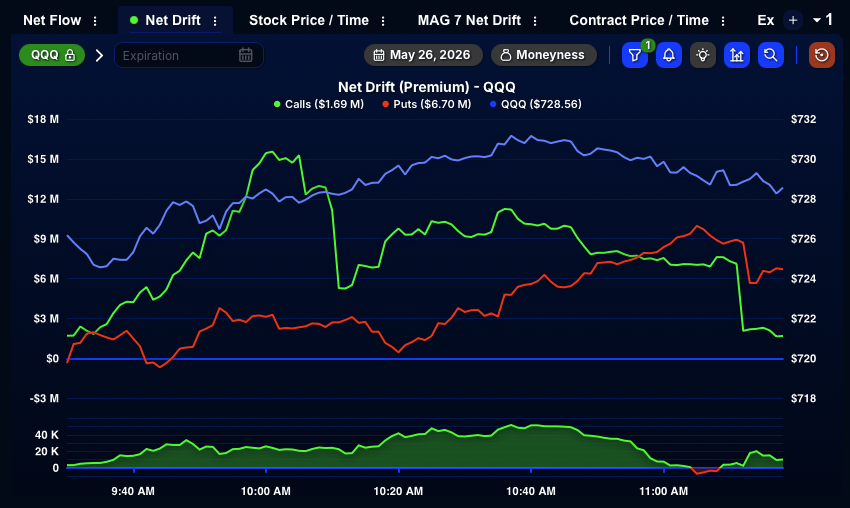Click the $720 right axis label
850x508 pixels.
click(x=803, y=358)
